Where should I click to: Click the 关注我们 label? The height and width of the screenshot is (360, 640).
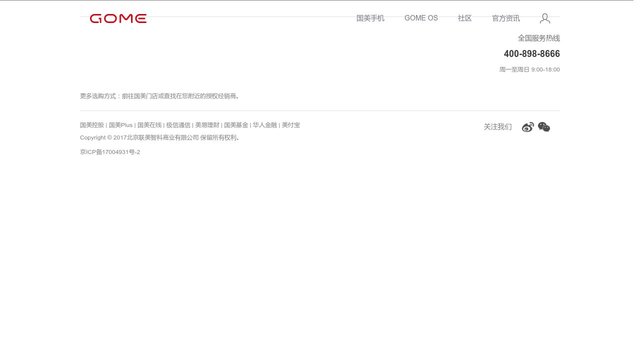[x=498, y=127]
